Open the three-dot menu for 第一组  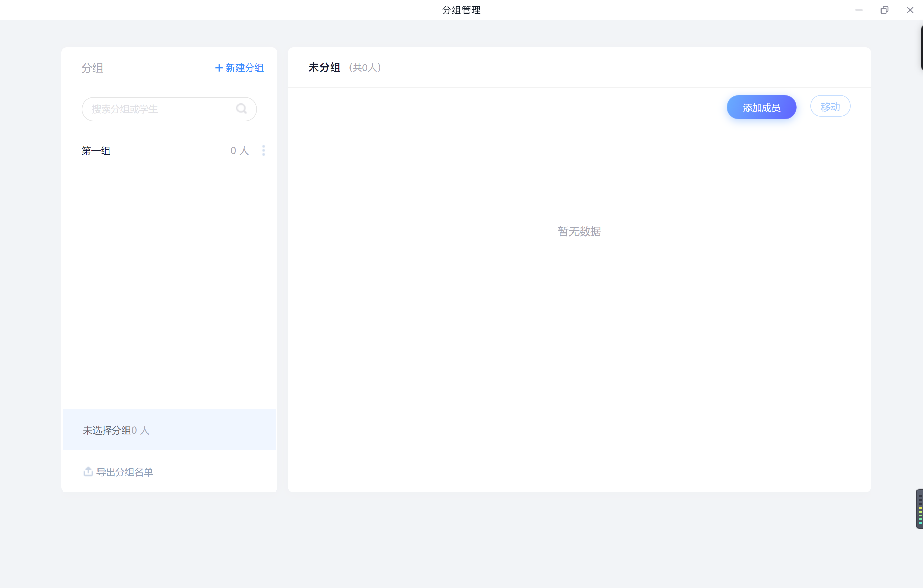coord(264,151)
